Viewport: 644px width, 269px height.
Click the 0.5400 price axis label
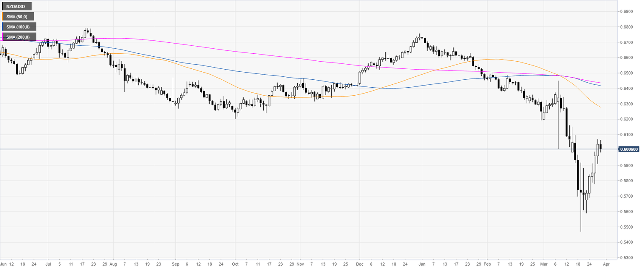pyautogui.click(x=627, y=243)
